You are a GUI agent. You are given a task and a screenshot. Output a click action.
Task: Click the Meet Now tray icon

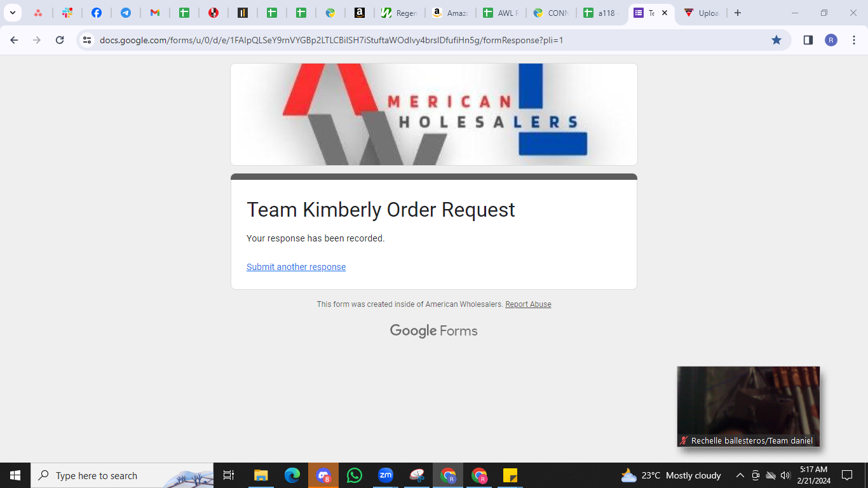click(x=756, y=475)
